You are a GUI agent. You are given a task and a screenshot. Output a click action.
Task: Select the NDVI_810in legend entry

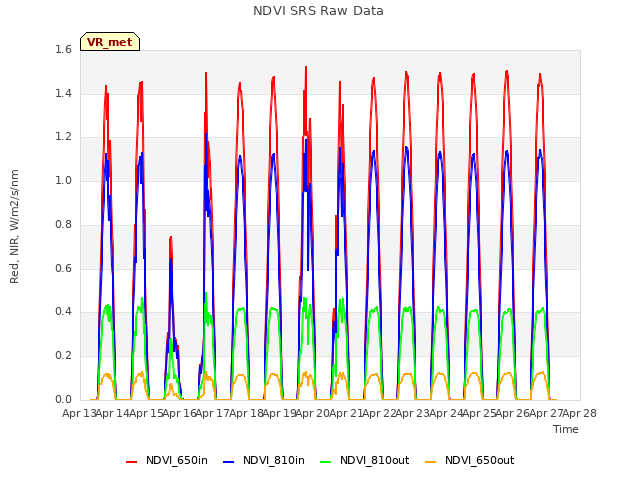point(264,460)
